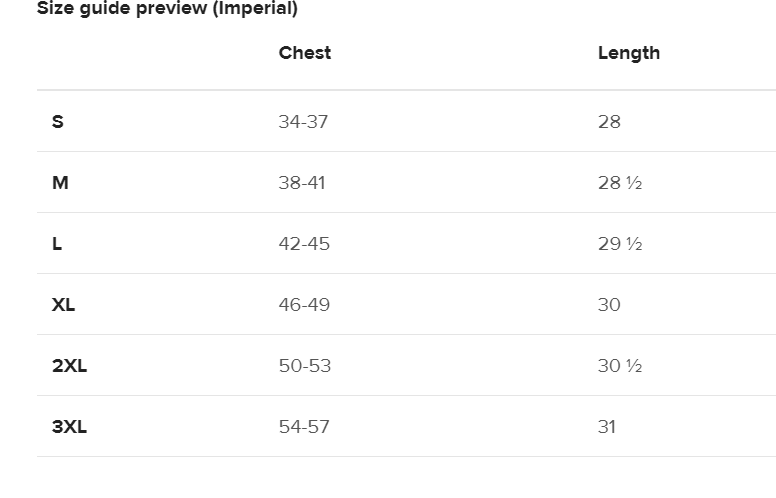This screenshot has width=776, height=498.
Task: Click the length value 30 ½
Action: click(620, 366)
